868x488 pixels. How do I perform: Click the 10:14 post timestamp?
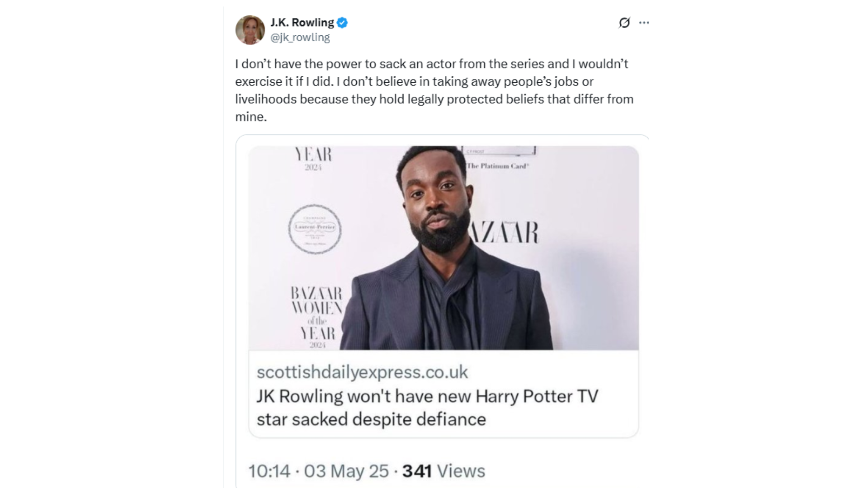[x=269, y=471]
